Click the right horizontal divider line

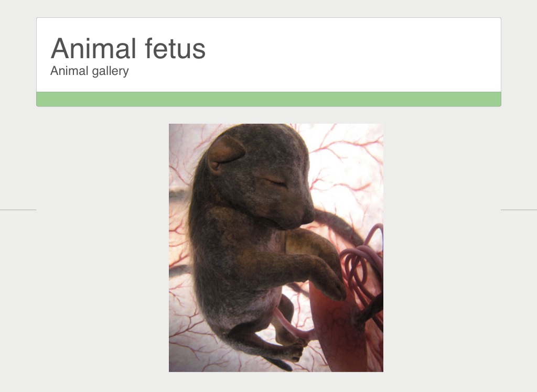point(518,210)
